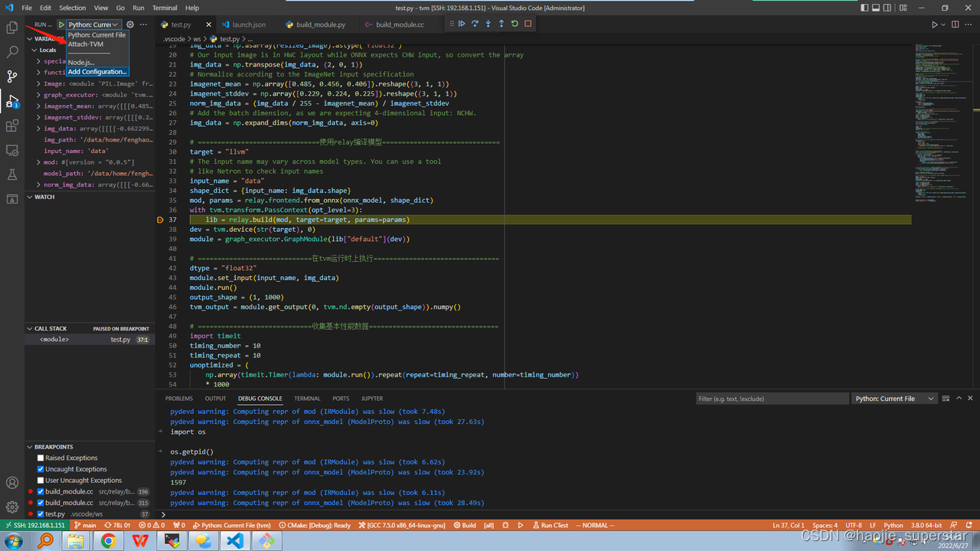The height and width of the screenshot is (551, 980).
Task: Restart the debug session
Action: (514, 24)
